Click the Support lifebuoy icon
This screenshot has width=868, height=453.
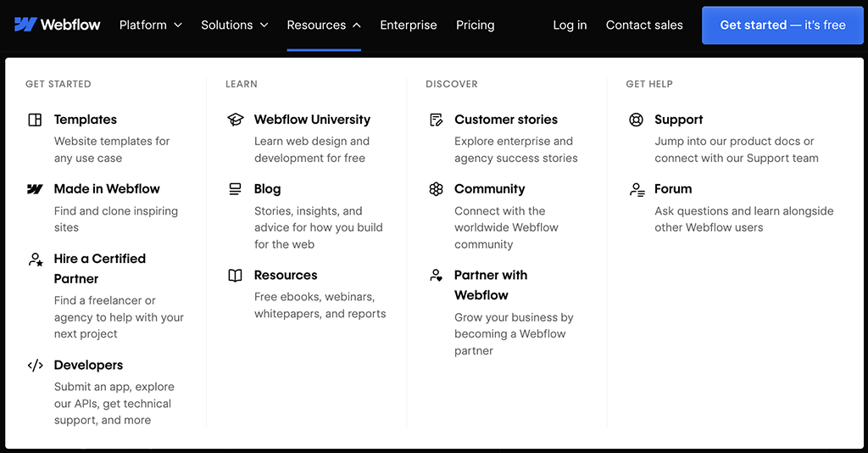[636, 120]
